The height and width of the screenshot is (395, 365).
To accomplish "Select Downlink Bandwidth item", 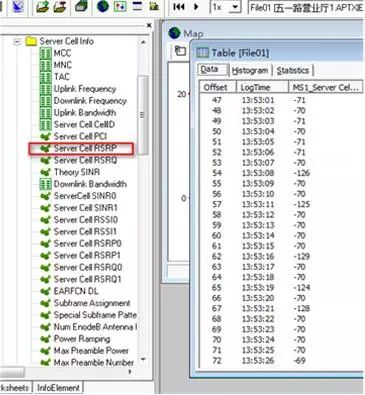I will tap(90, 184).
